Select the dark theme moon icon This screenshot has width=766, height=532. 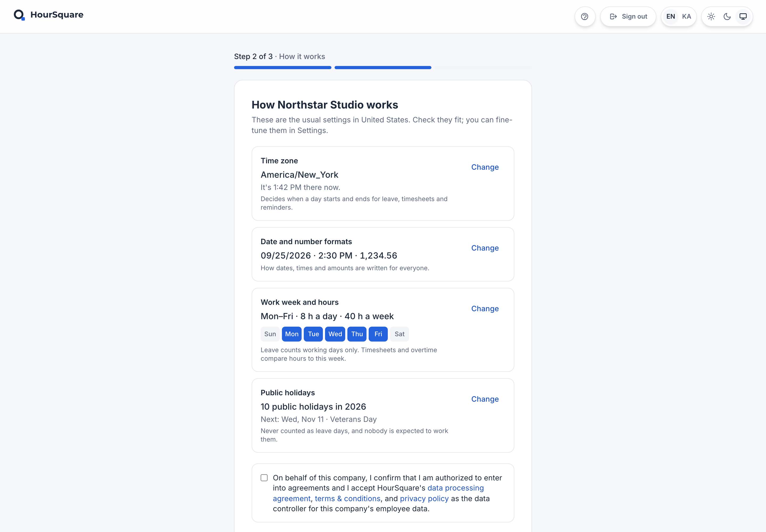pyautogui.click(x=727, y=16)
